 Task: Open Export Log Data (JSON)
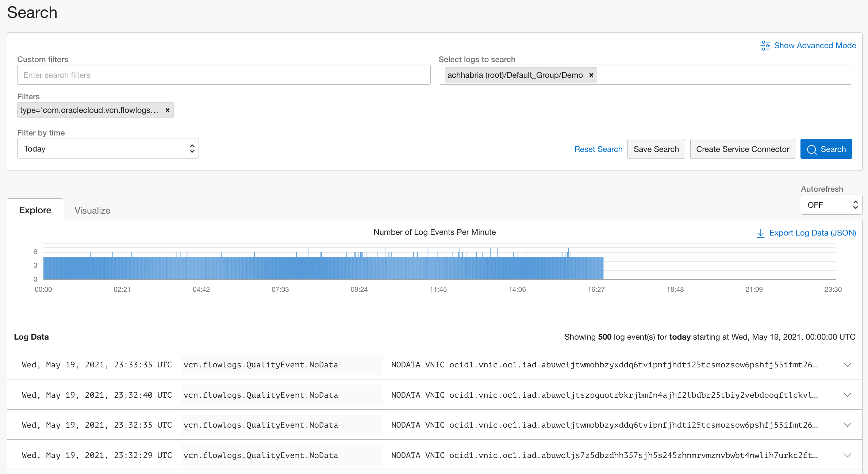tap(813, 233)
